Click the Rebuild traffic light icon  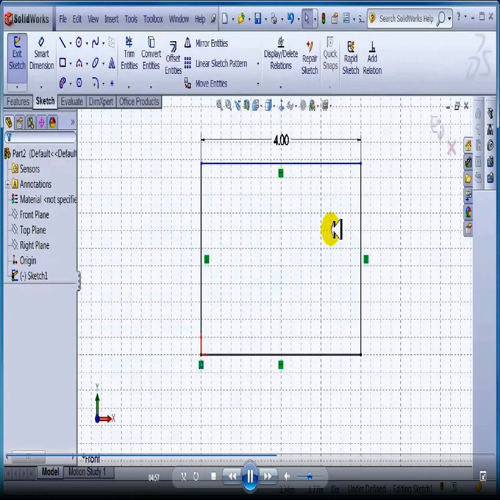pos(323,18)
